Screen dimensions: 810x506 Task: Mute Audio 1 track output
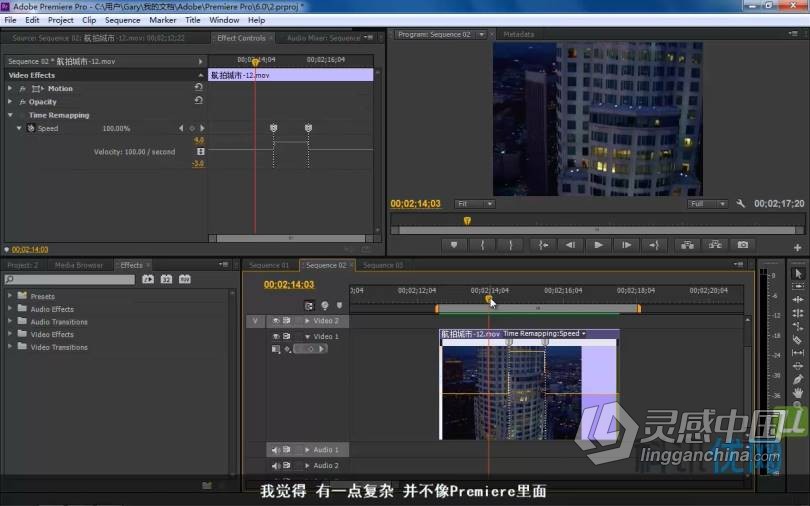[x=276, y=450]
